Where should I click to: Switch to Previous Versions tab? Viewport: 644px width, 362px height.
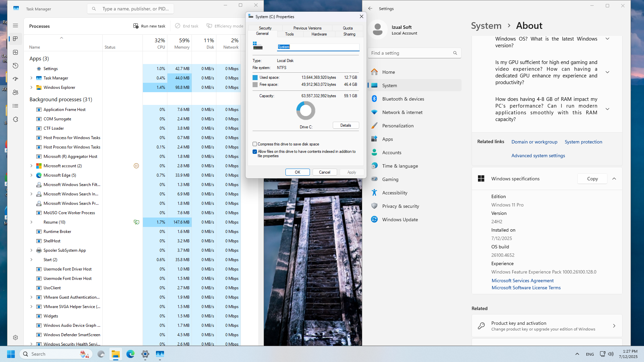click(x=307, y=28)
